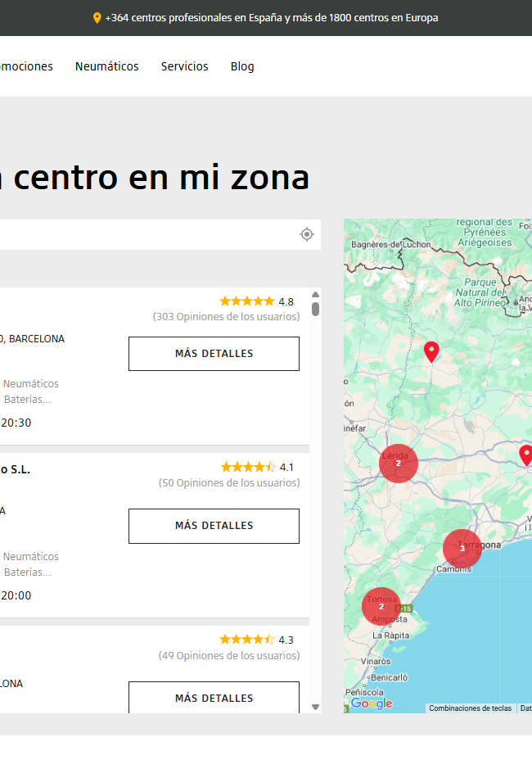The width and height of the screenshot is (532, 769).
Task: Click MÁS DETALLES for the 4.1 rated center
Action: (x=214, y=526)
